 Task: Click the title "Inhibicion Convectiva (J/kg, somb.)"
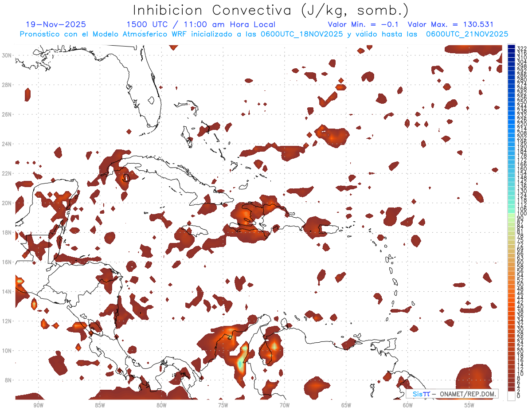point(271,11)
